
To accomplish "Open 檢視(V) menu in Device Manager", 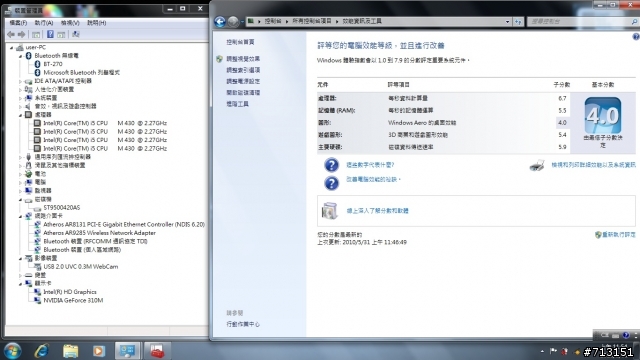I will tap(70, 23).
